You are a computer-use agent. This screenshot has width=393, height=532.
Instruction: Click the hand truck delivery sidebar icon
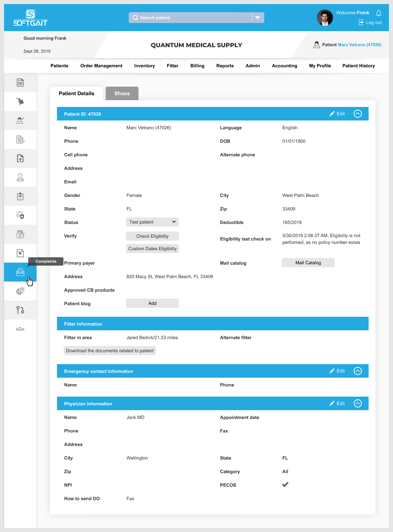tap(20, 102)
